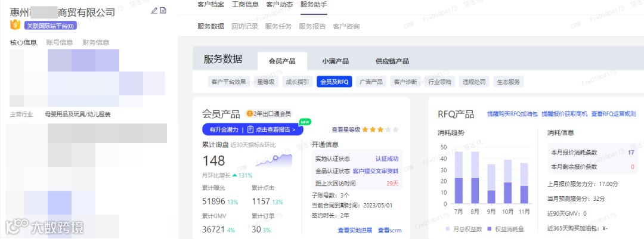Screen dimensions: 644x239
Task: Select the 广告产品 filter chip
Action: 371,82
